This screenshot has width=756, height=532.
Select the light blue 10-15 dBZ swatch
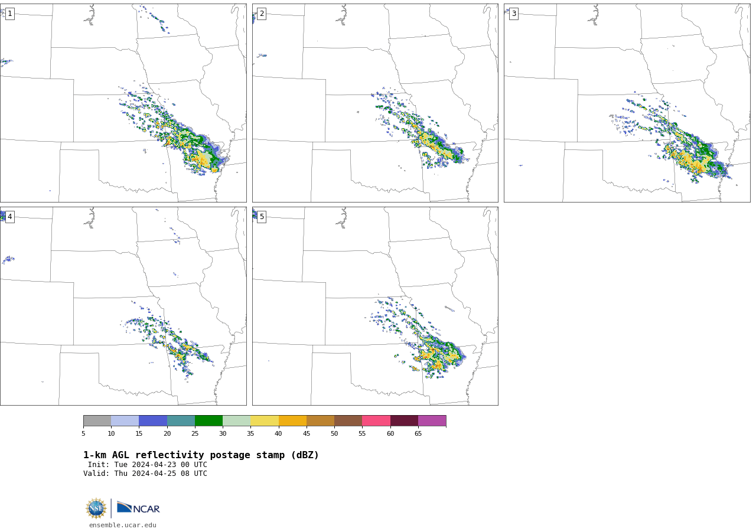tap(125, 421)
